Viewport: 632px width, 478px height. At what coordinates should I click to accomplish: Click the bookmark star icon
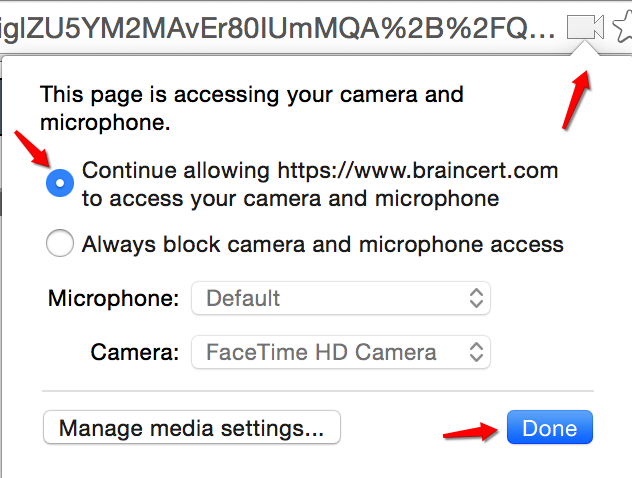pyautogui.click(x=623, y=27)
